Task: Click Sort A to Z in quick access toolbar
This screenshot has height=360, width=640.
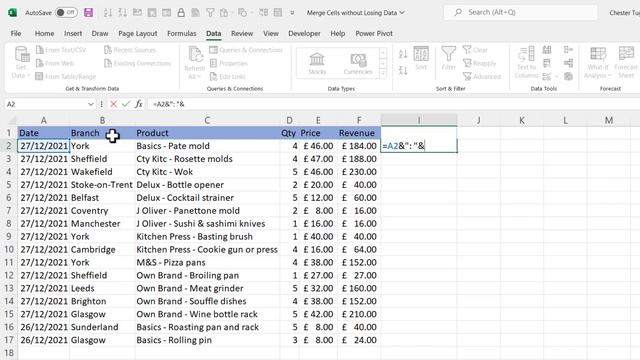Action: (x=108, y=13)
